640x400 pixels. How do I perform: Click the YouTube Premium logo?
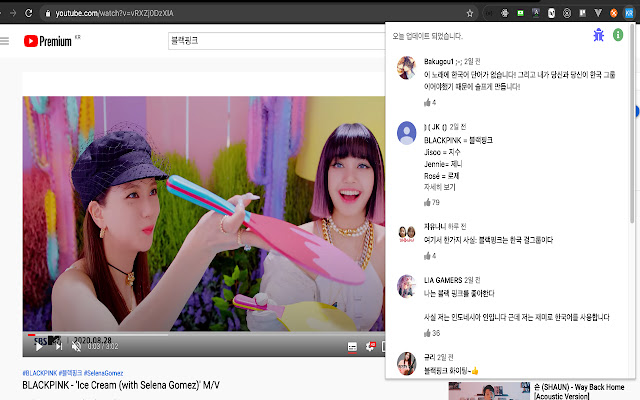click(48, 41)
